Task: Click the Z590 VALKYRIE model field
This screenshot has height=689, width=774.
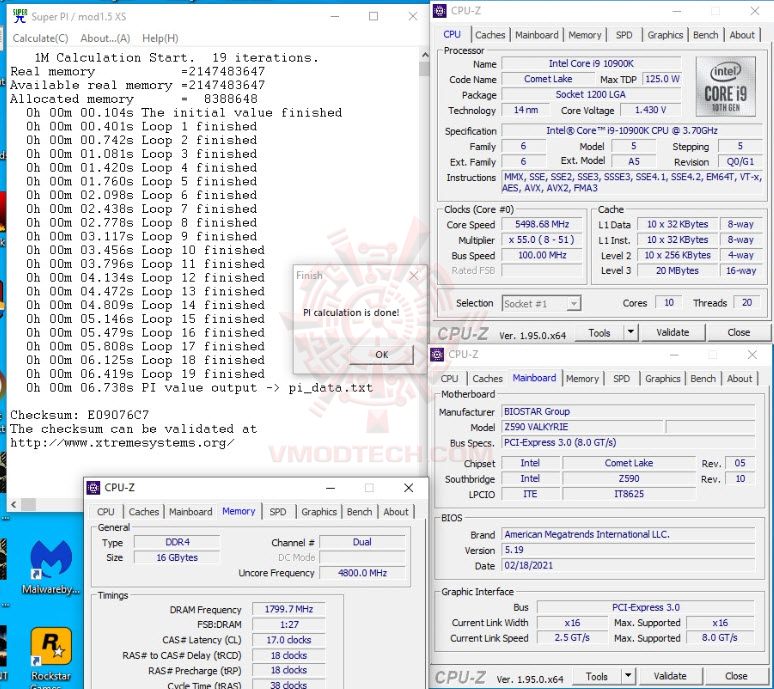Action: (x=583, y=427)
